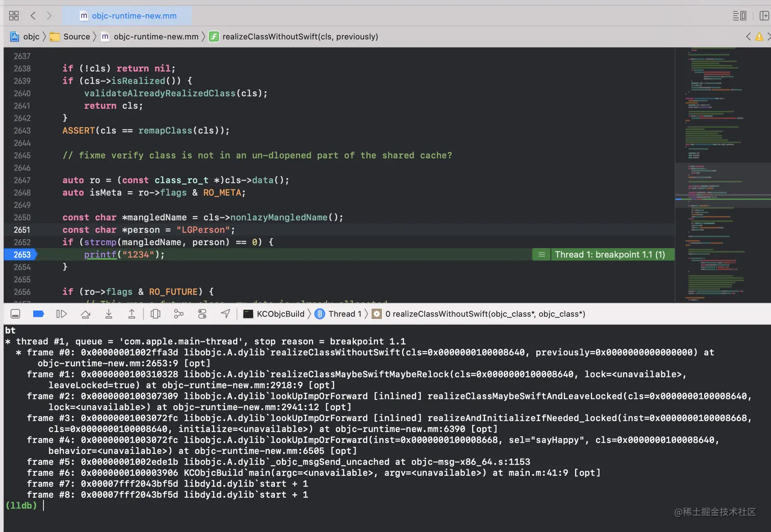Click frame #4 lookUpImpOrForward in the console
771x532 pixels.
click(x=373, y=445)
